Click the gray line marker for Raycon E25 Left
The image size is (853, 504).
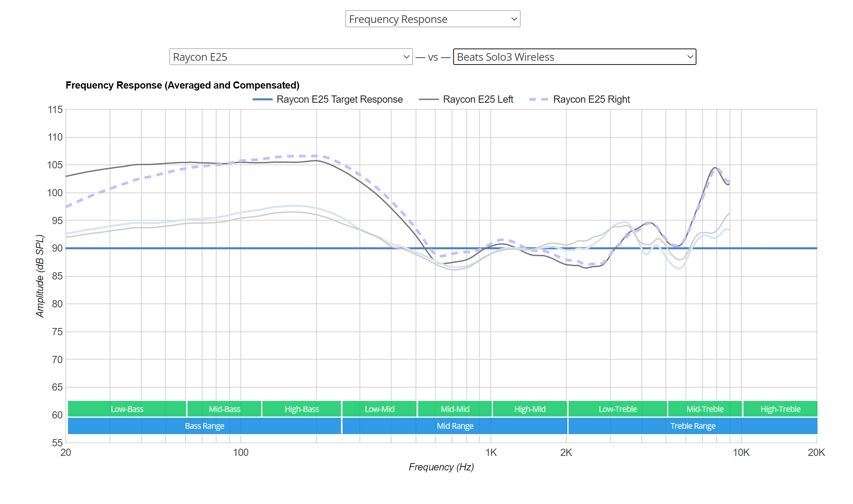tap(429, 99)
